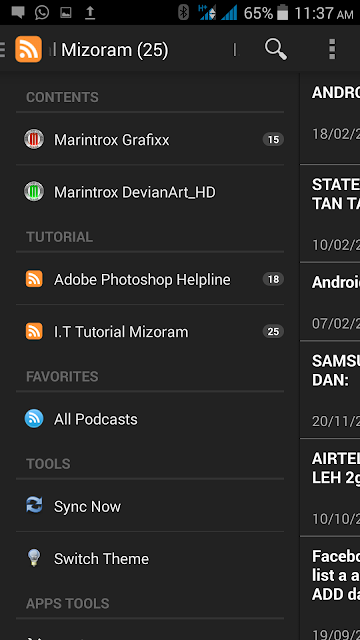Tap the Bluetooth status bar icon

184,13
